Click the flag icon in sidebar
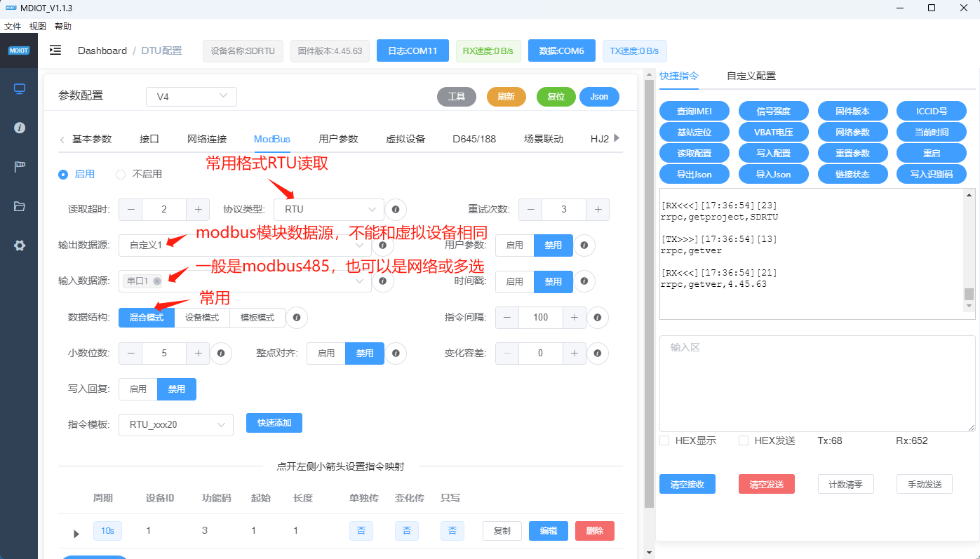Viewport: 980px width, 559px height. click(18, 166)
